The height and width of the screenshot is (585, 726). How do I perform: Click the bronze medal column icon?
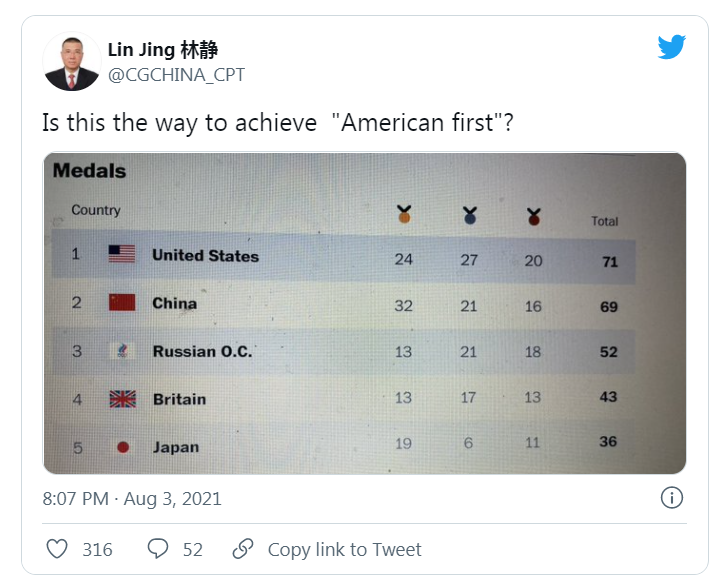coord(533,214)
